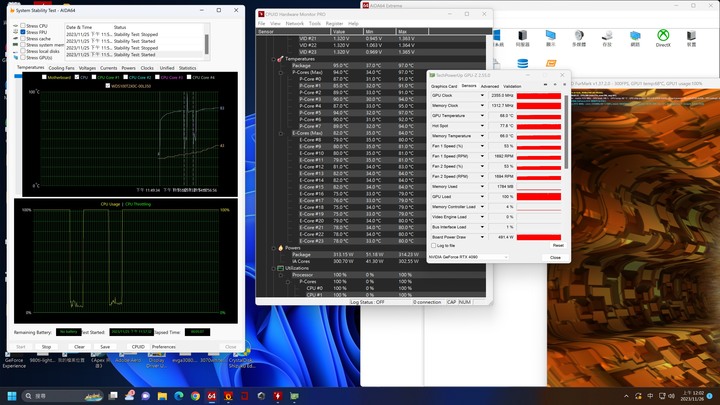Click the Save button in stability test
Screen dimensions: 720x405
(105, 347)
